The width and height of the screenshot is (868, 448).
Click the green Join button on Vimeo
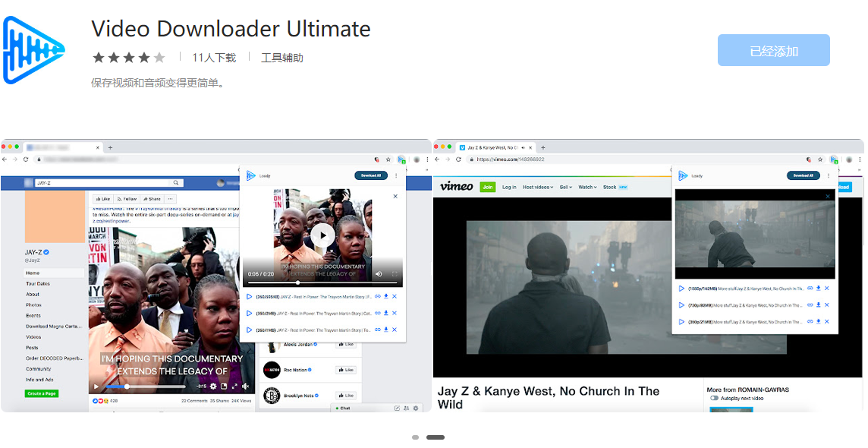click(488, 188)
